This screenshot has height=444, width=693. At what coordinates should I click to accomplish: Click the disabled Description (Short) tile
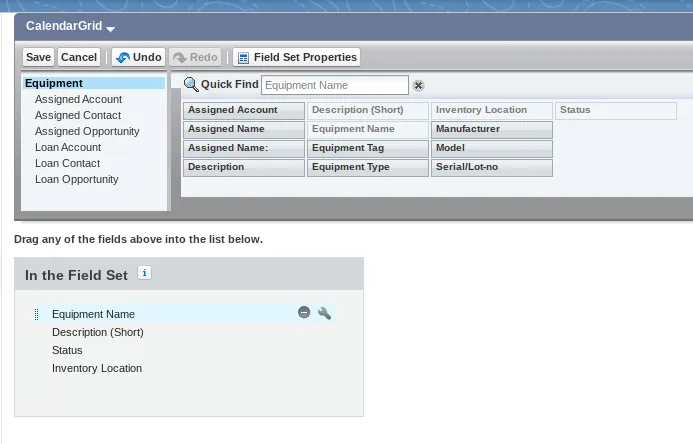(368, 110)
